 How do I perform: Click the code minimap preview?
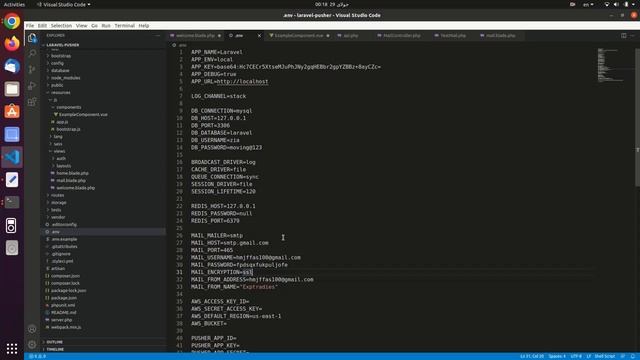pos(611,65)
